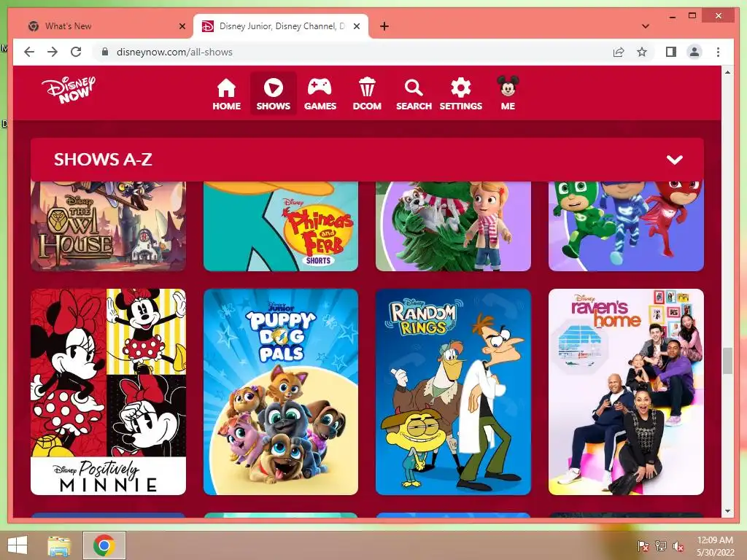Click the vertical scrollbar thumb

pos(727,361)
